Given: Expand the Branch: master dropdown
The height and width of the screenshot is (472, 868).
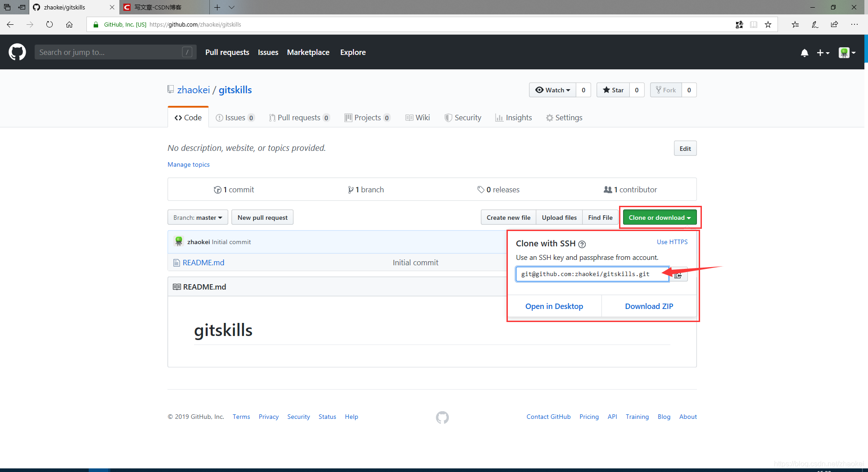Looking at the screenshot, I should (x=198, y=218).
